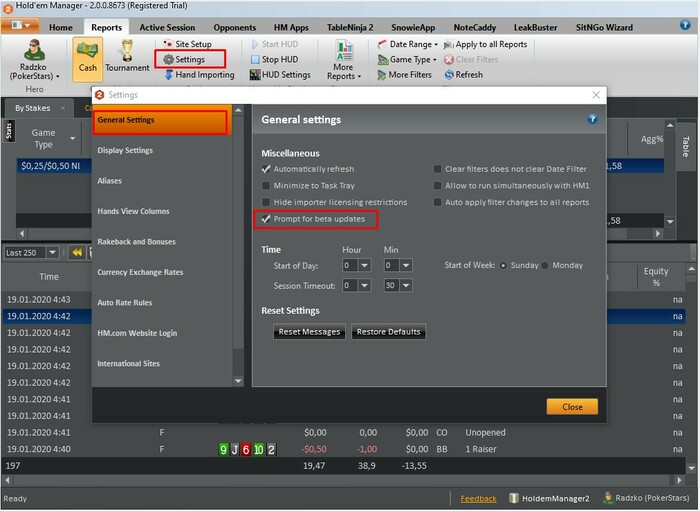Click the Table vertical side tab

[685, 146]
